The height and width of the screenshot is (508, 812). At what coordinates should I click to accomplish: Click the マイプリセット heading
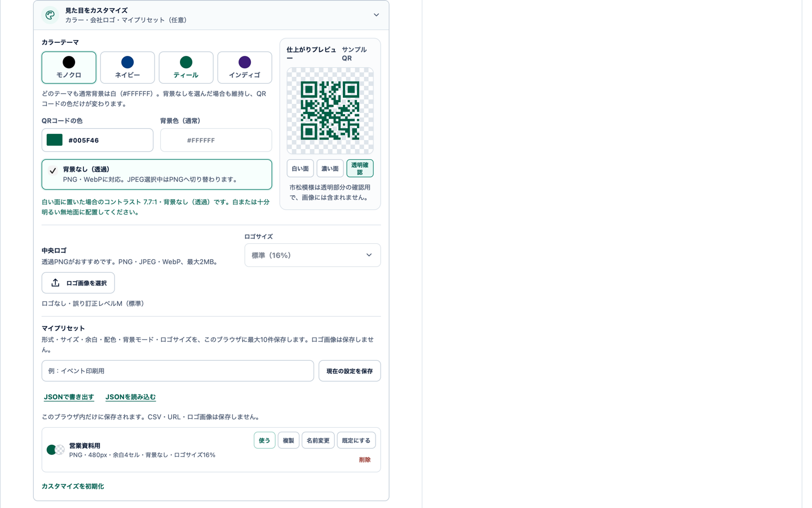tap(63, 329)
